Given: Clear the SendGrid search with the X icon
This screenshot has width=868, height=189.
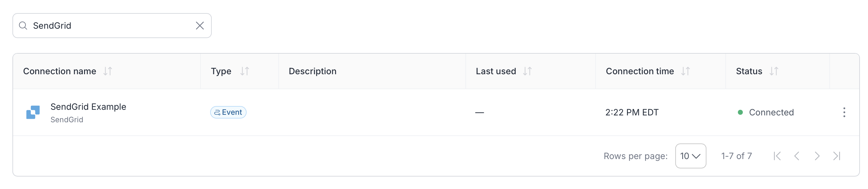Looking at the screenshot, I should [200, 25].
